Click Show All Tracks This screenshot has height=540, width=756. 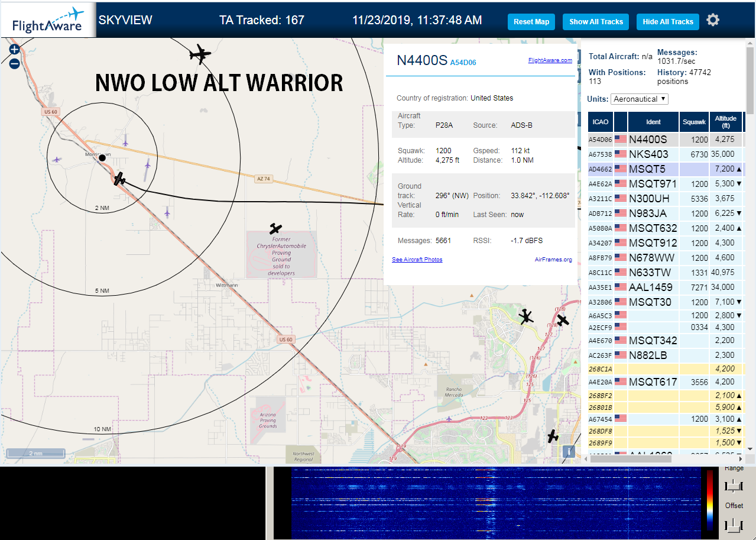(596, 22)
